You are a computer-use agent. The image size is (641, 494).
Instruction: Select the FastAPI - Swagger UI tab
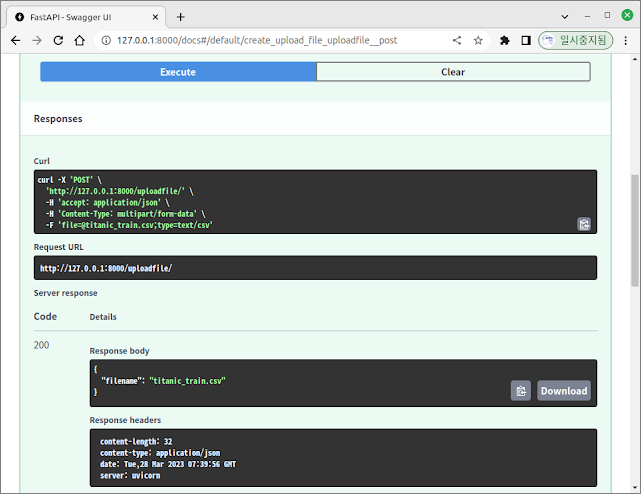(86, 17)
